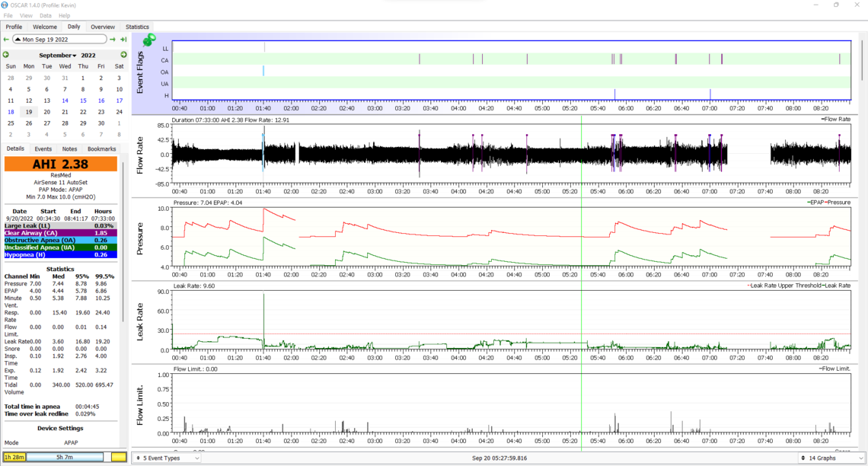The image size is (868, 466).
Task: Click the Device Settings heading
Action: [60, 429]
